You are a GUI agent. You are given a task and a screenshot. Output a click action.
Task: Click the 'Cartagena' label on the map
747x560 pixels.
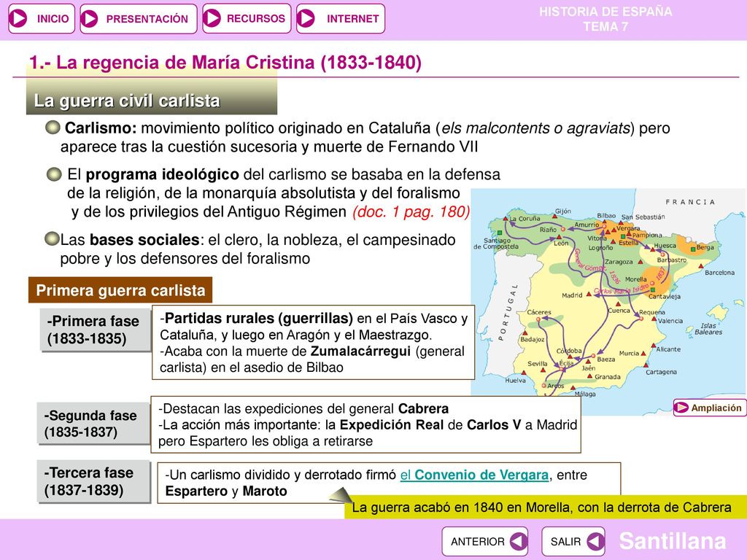[x=661, y=371]
